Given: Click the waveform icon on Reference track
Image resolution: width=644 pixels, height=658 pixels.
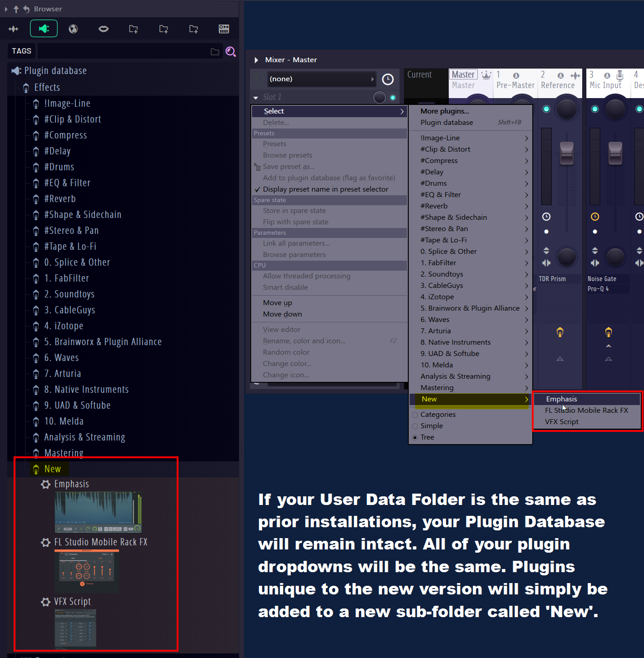Looking at the screenshot, I should click(x=575, y=75).
